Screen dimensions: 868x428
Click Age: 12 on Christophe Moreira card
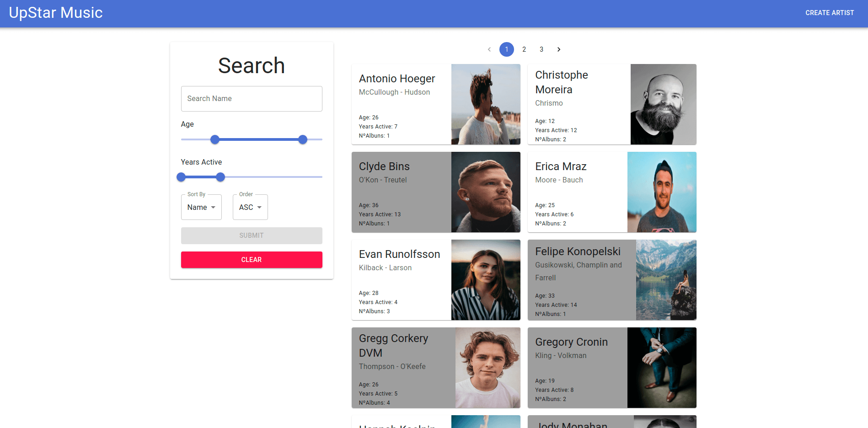coord(545,121)
